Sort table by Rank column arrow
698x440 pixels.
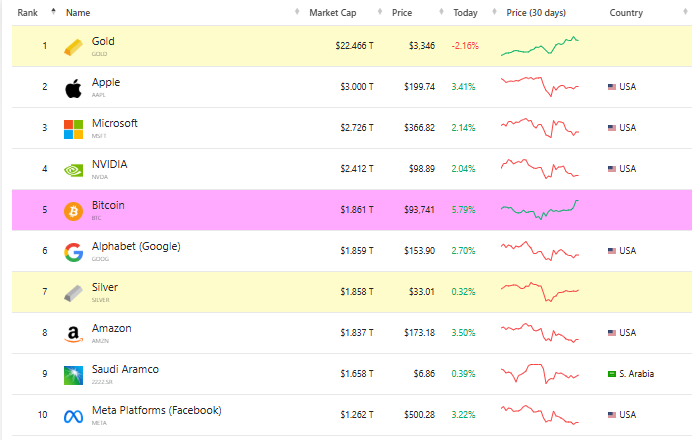click(x=53, y=11)
